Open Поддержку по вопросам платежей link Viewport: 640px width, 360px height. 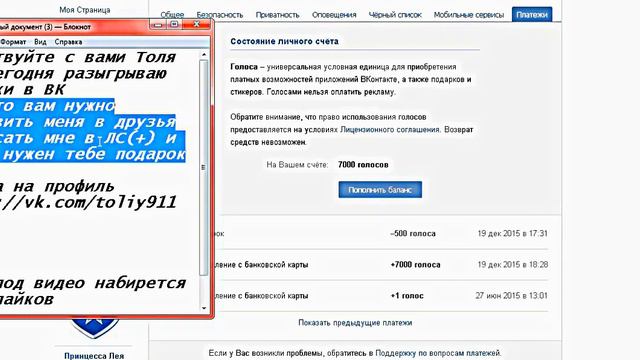tap(438, 353)
